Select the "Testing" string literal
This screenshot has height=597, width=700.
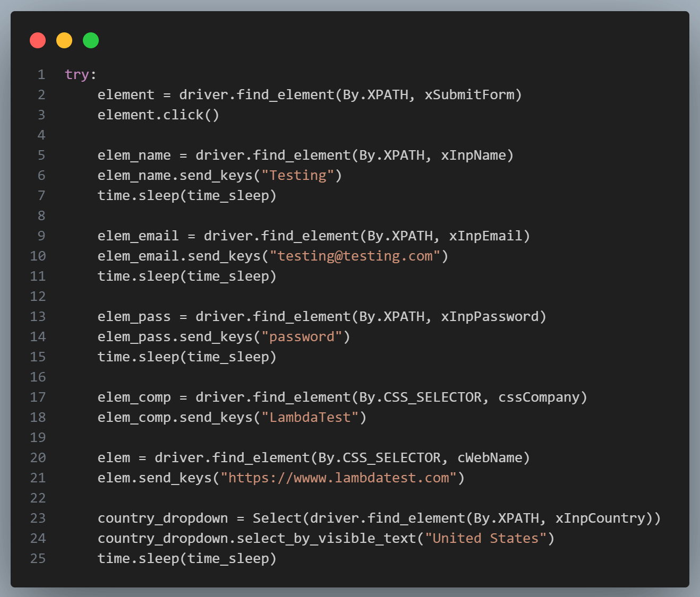[298, 175]
